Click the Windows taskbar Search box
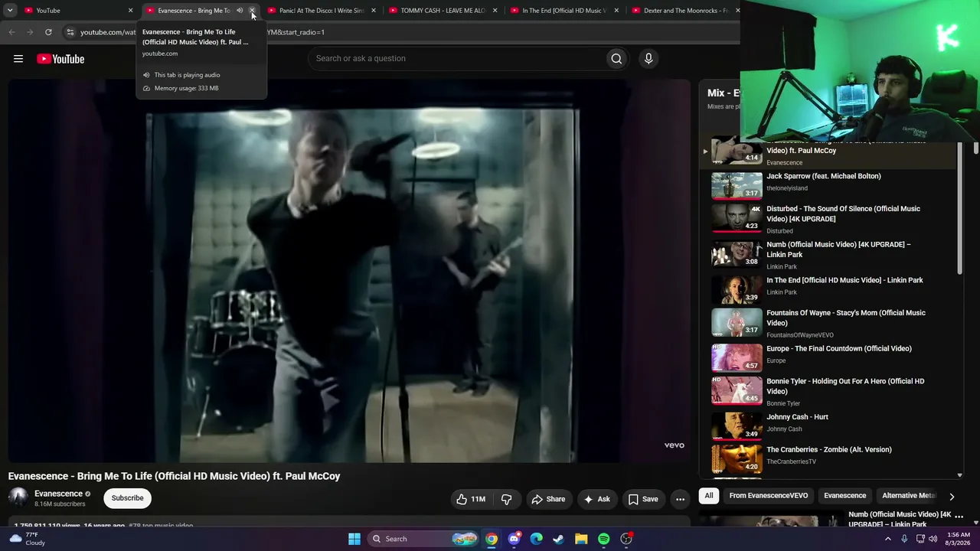Image resolution: width=980 pixels, height=551 pixels. 423,539
